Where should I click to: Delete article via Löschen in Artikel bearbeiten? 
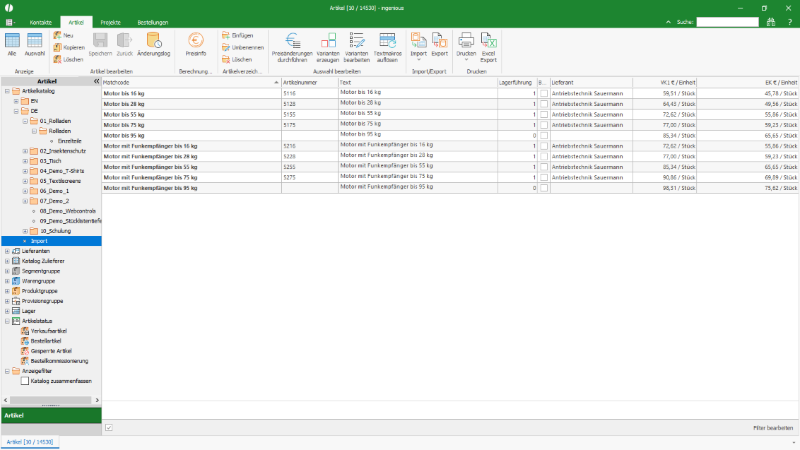click(x=68, y=60)
